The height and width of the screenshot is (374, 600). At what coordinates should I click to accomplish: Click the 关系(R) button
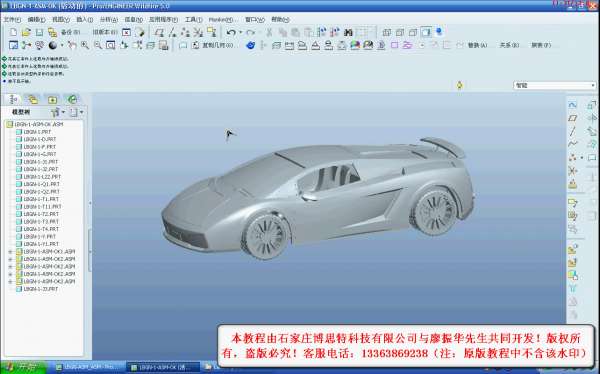coord(509,45)
